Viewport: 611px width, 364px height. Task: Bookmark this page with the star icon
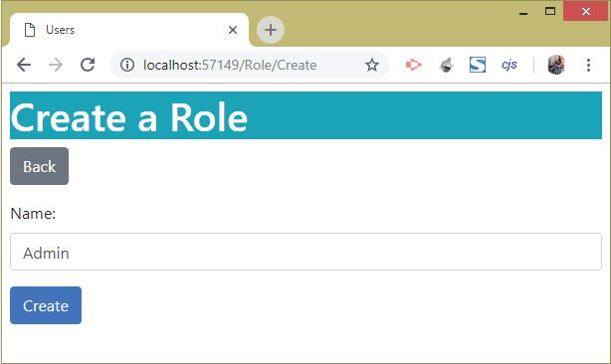(372, 65)
